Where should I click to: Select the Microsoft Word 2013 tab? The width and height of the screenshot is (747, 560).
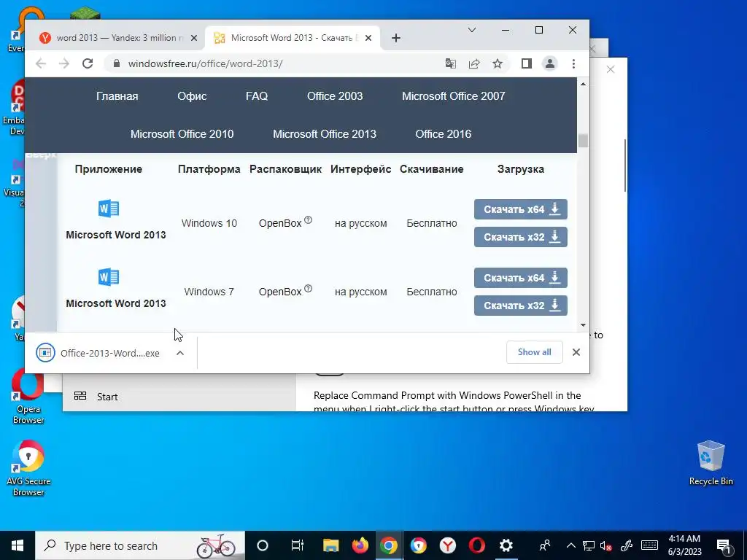point(293,38)
